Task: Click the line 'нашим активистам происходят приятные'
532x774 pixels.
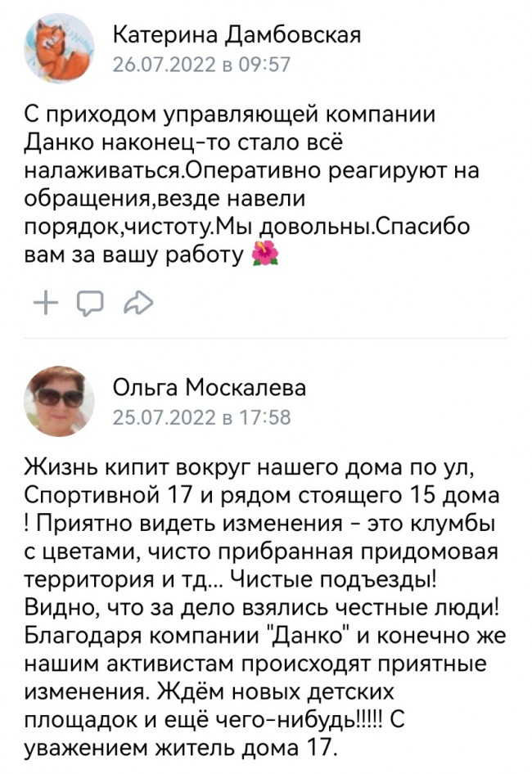Action: tap(255, 664)
